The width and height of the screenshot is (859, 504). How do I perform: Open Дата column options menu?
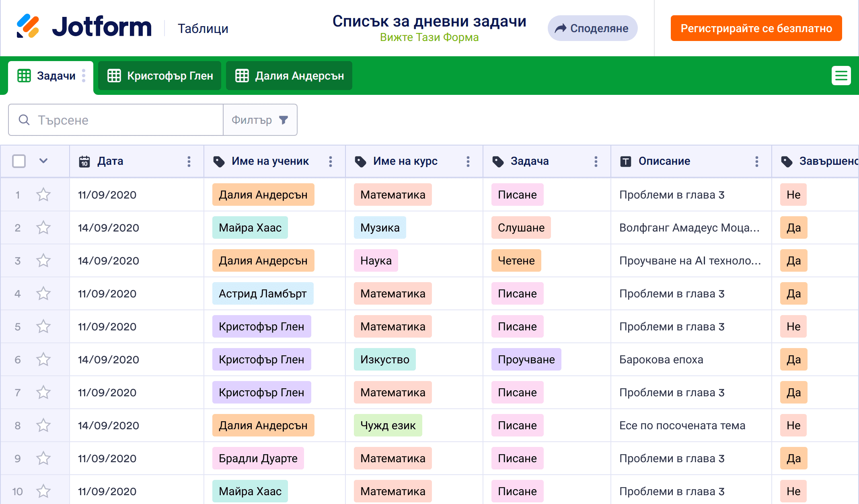(x=189, y=162)
